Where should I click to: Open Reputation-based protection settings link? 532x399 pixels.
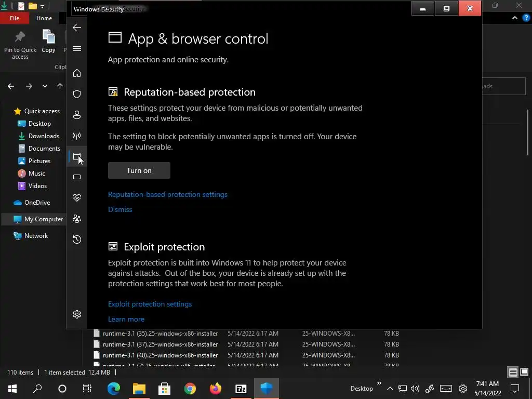coord(168,194)
